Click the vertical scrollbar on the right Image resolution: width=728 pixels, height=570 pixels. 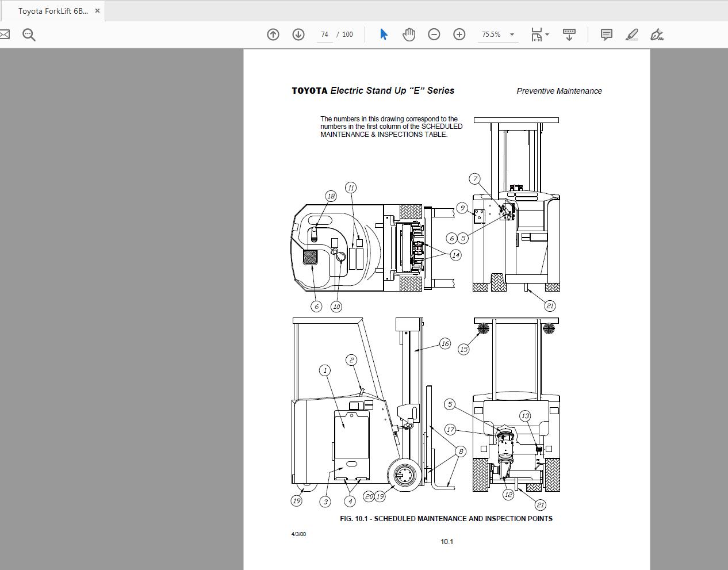pos(725,230)
